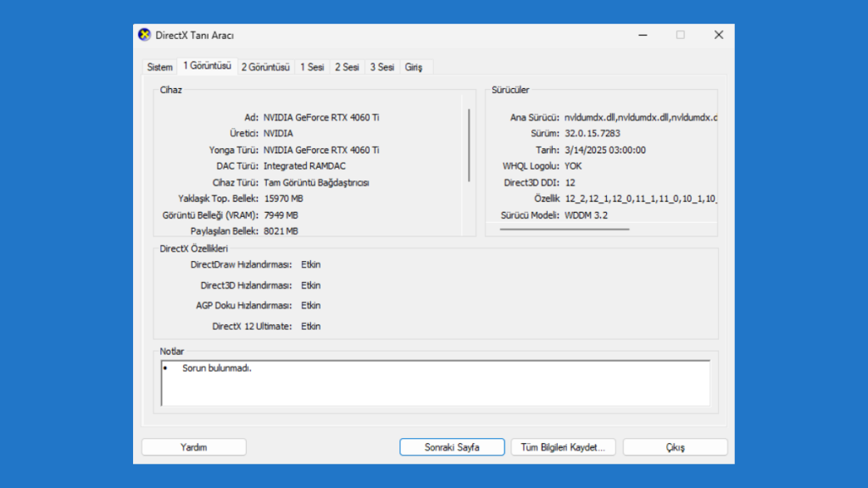Screen dimensions: 868x488
Task: Click the Sonraki Sayfa button
Action: 452,447
